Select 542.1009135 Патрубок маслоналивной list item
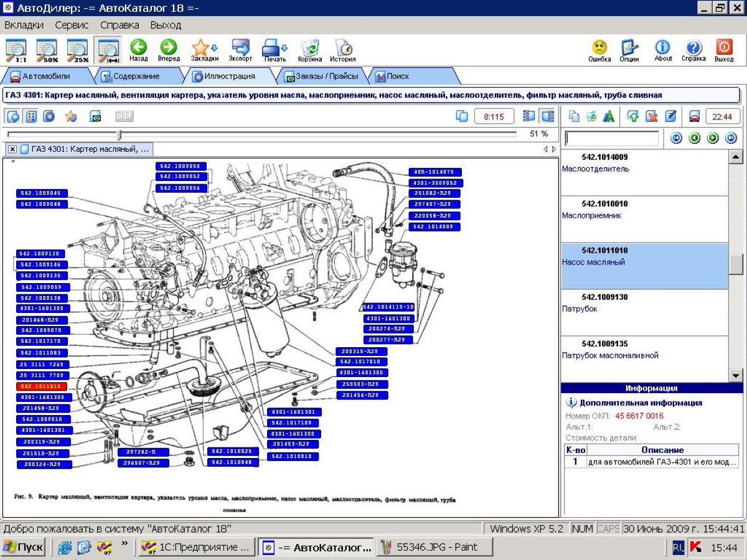Image resolution: width=747 pixels, height=560 pixels. tap(644, 358)
